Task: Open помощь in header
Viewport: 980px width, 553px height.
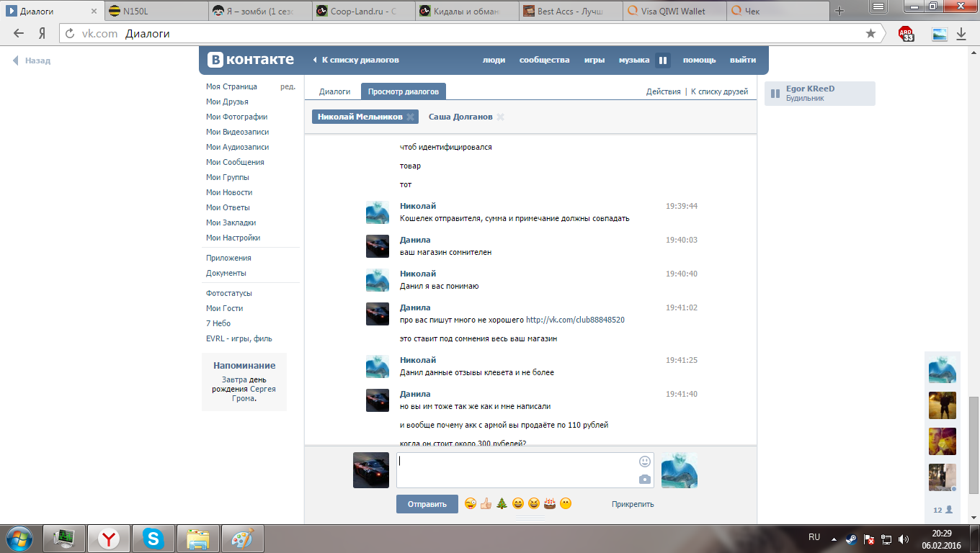Action: [699, 60]
